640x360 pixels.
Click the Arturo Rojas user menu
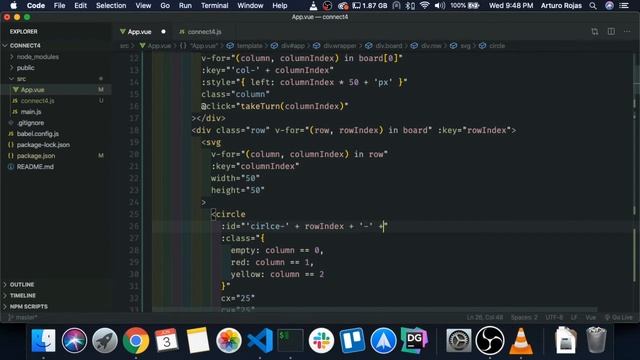[x=561, y=6]
